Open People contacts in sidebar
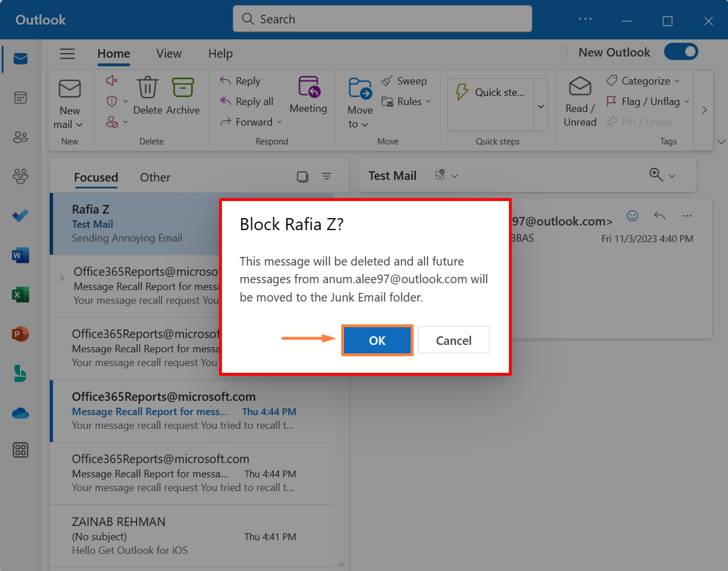 [21, 137]
